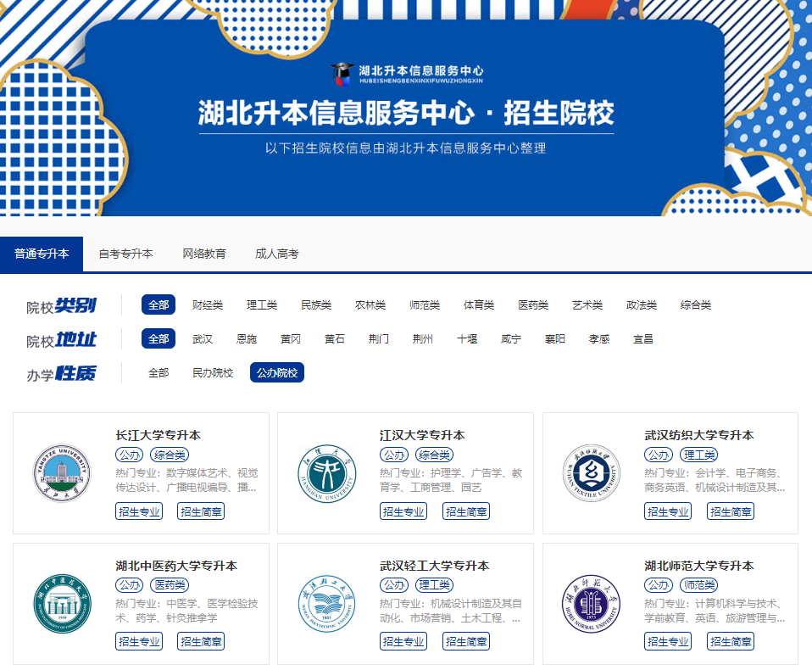
Task: Open the Hubei Normal University logo
Action: [x=592, y=604]
